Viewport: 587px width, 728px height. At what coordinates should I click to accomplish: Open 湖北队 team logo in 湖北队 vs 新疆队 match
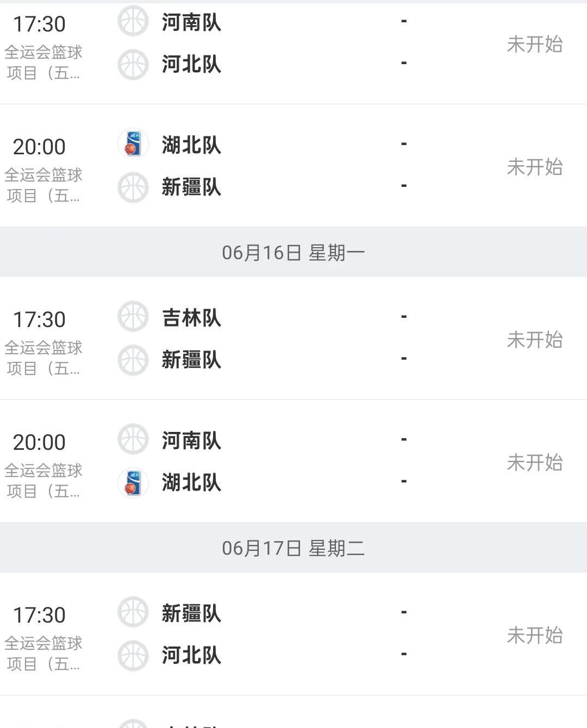pyautogui.click(x=133, y=144)
